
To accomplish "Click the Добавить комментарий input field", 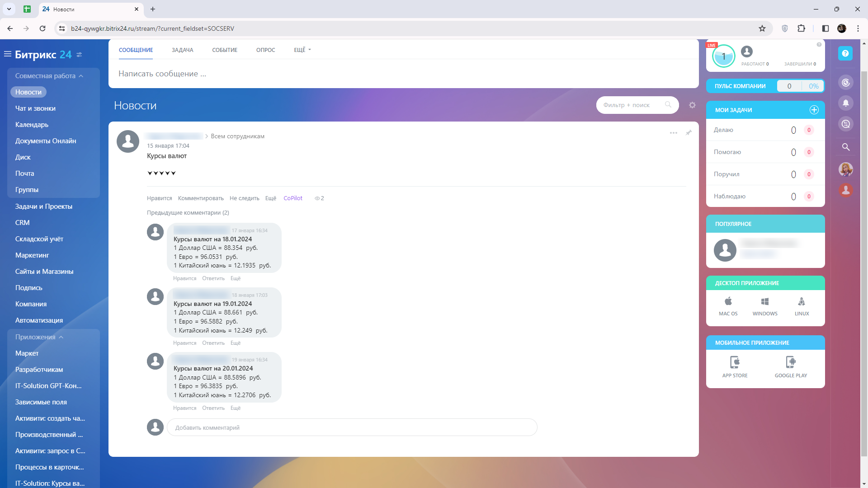I will 352,427.
